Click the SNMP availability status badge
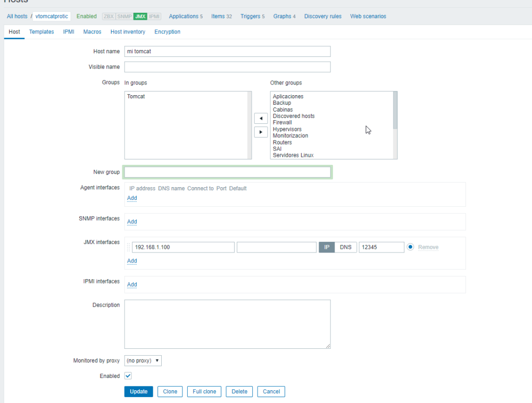Image resolution: width=532 pixels, height=403 pixels. click(x=124, y=16)
